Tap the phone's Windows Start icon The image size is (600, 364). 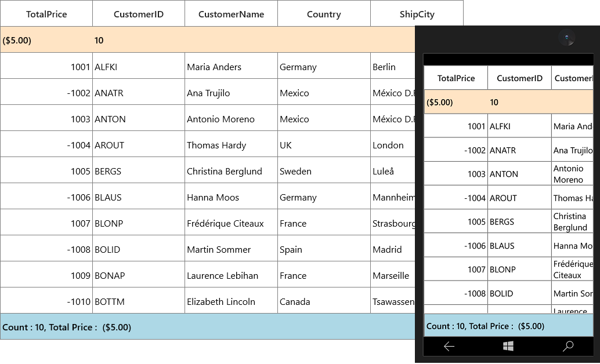pyautogui.click(x=508, y=347)
